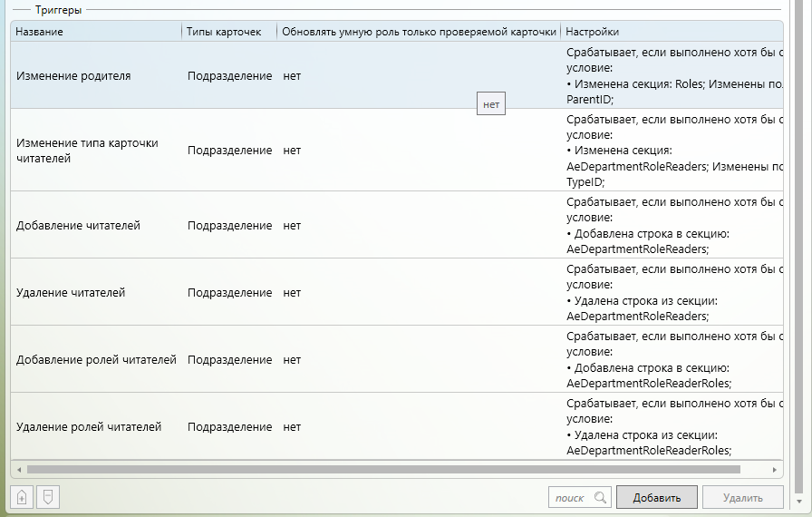The height and width of the screenshot is (517, 812).
Task: Click into the поиск search field
Action: pos(570,498)
